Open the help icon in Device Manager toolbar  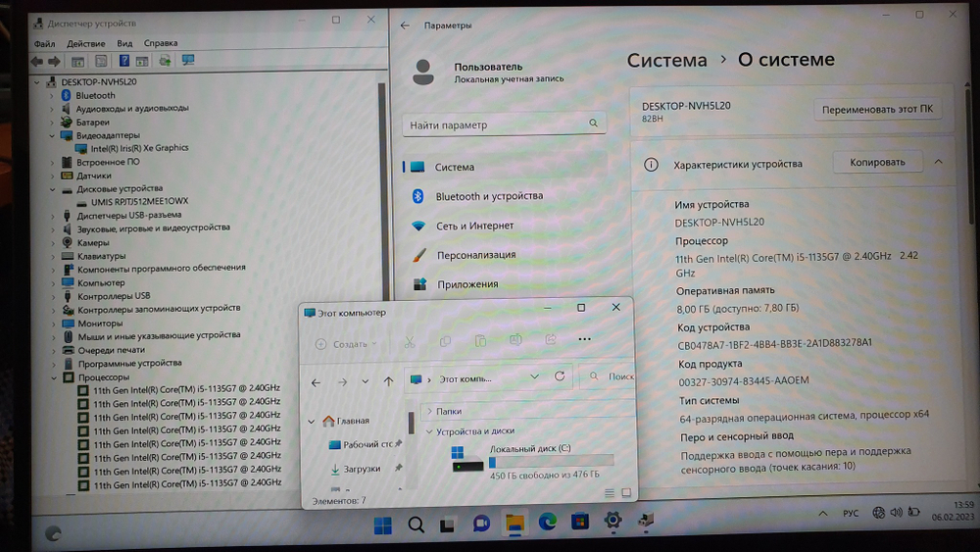tap(123, 61)
